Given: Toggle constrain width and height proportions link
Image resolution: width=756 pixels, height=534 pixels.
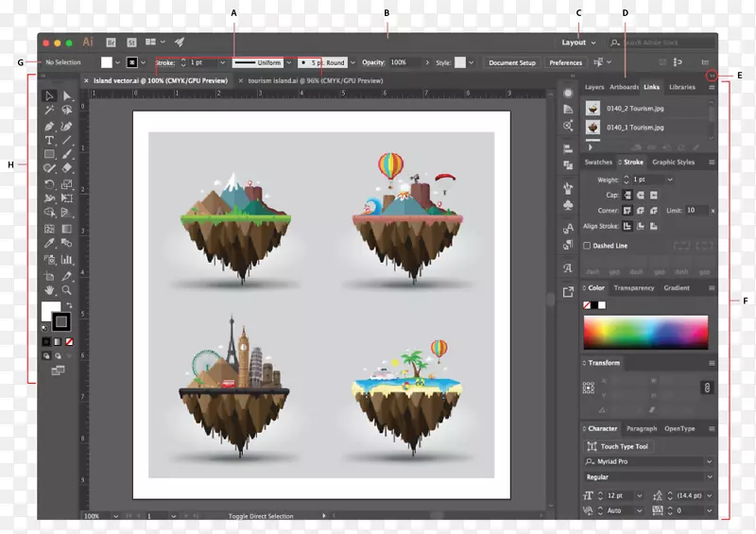Looking at the screenshot, I should (706, 388).
